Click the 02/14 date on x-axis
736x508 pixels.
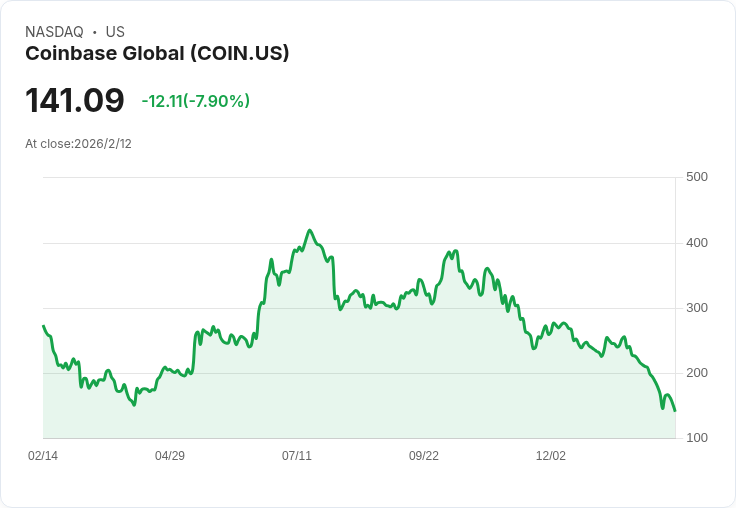pos(43,456)
